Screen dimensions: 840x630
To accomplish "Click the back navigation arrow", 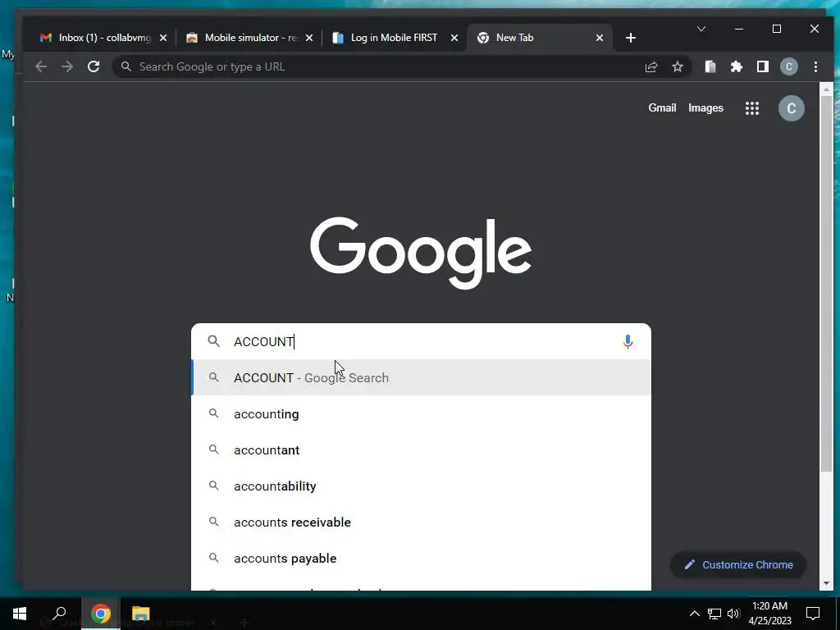I will pyautogui.click(x=41, y=67).
